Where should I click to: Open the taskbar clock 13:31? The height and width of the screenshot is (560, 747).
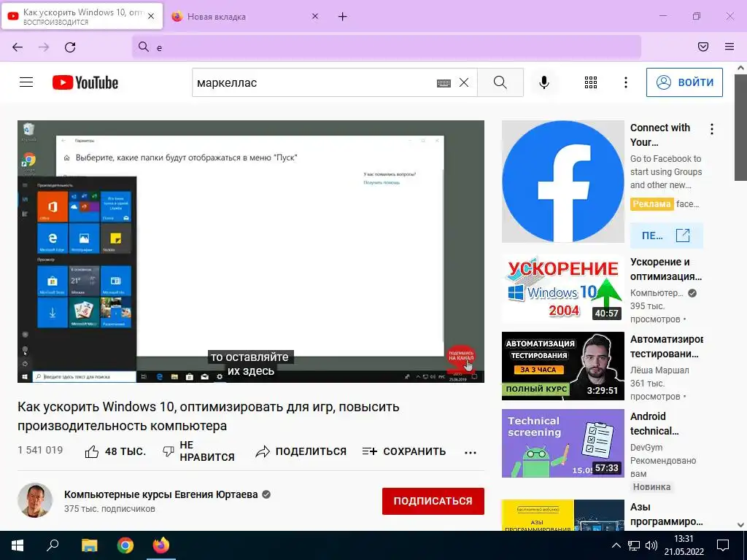coord(684,545)
